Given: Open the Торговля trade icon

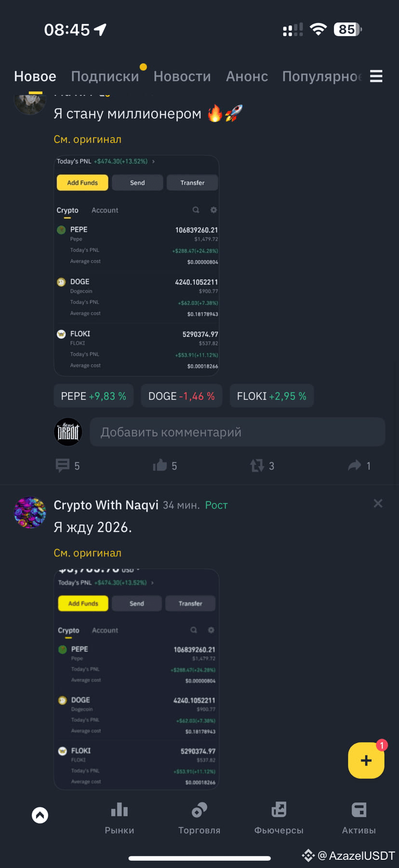Looking at the screenshot, I should click(x=199, y=810).
